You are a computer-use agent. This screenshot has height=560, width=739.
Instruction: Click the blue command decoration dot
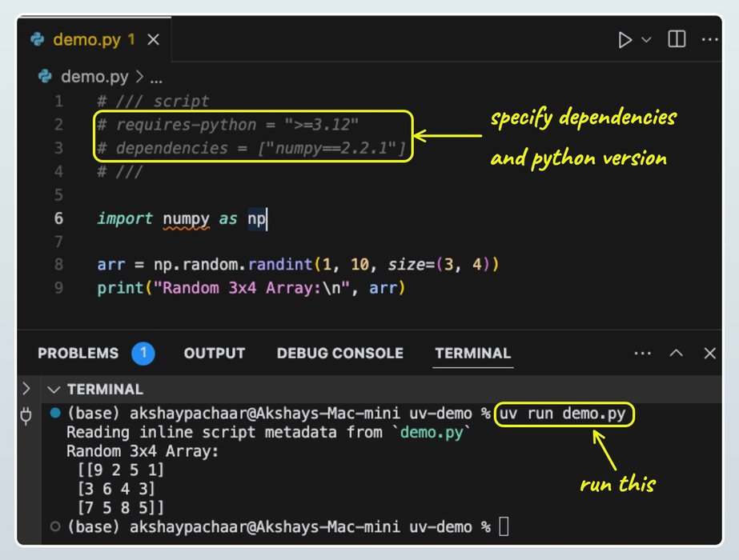point(54,414)
